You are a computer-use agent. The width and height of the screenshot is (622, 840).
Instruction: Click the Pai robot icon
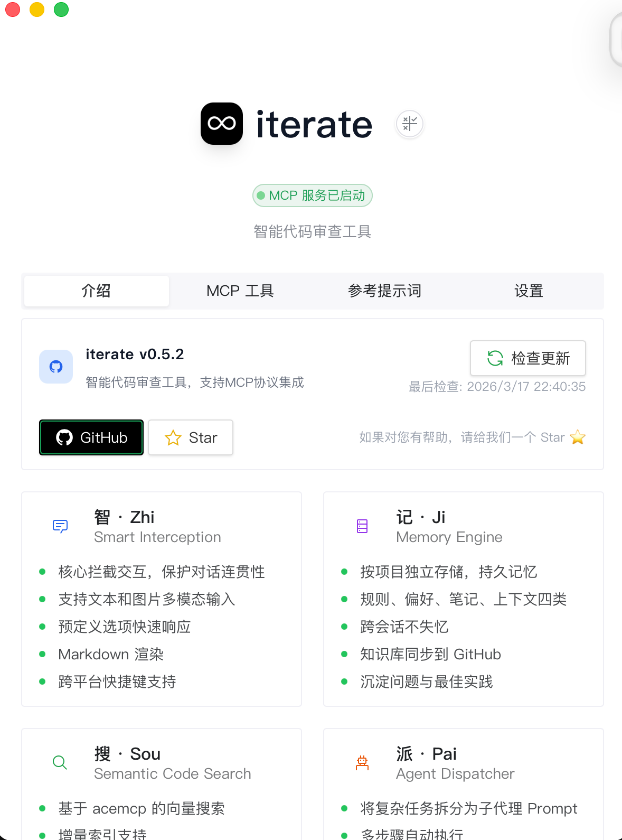(x=362, y=762)
